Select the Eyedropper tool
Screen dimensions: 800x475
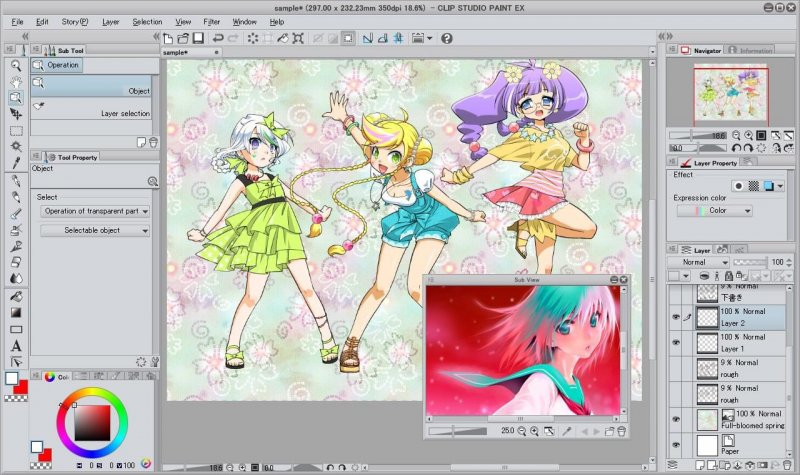[16, 163]
